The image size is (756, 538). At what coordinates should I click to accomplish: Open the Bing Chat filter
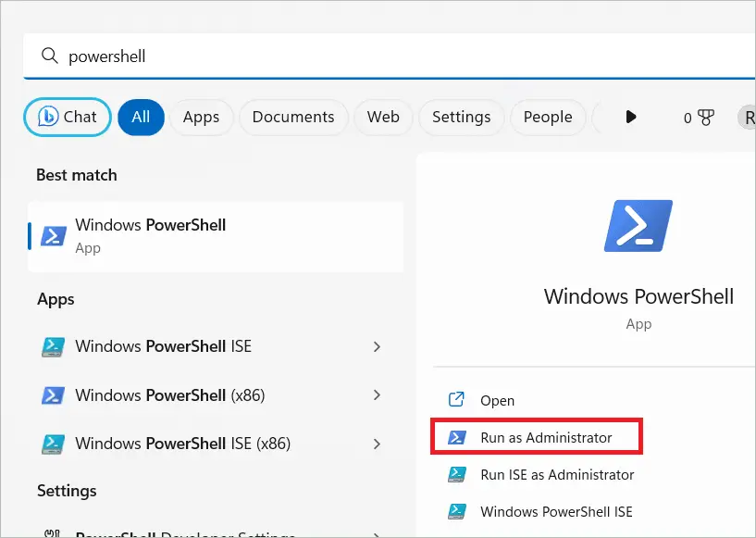tap(68, 117)
